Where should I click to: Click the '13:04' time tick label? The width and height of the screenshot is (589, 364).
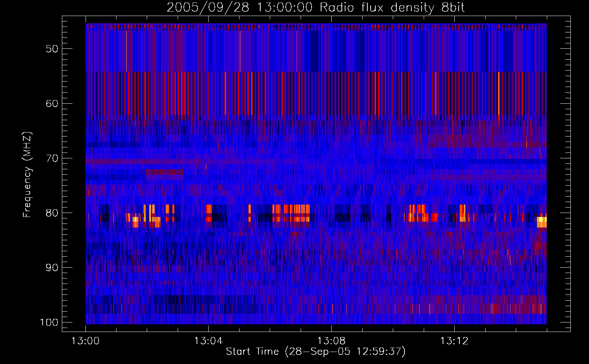(x=208, y=341)
